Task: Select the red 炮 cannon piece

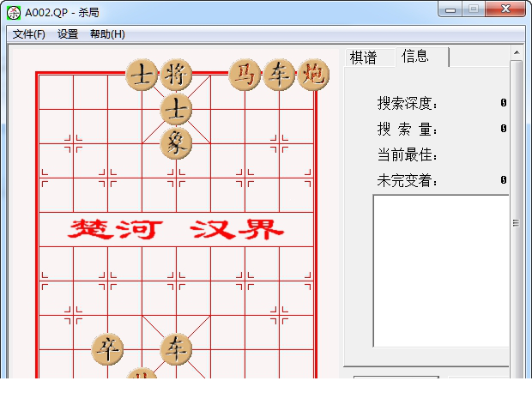Action: (313, 75)
